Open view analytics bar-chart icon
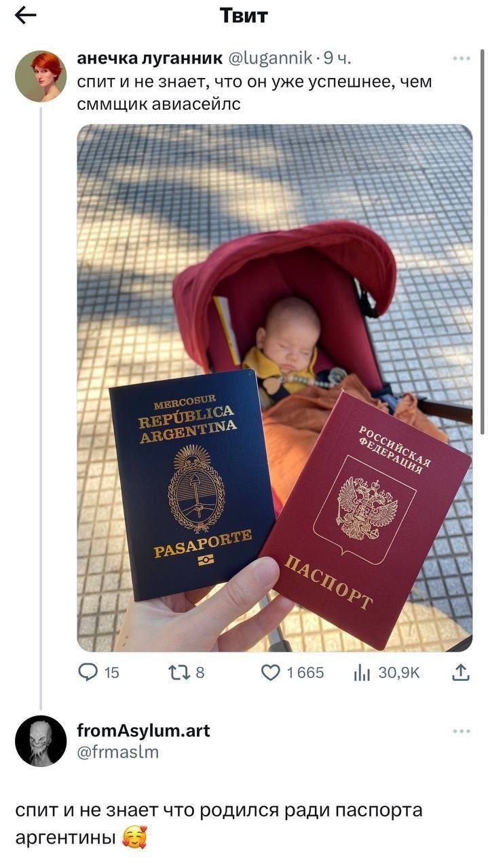Viewport: 488px width, 868px height. pyautogui.click(x=361, y=672)
